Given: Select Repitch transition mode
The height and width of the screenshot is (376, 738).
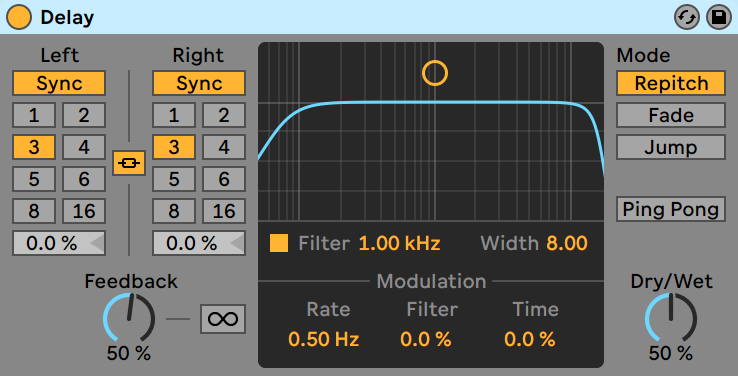Looking at the screenshot, I should (x=671, y=83).
